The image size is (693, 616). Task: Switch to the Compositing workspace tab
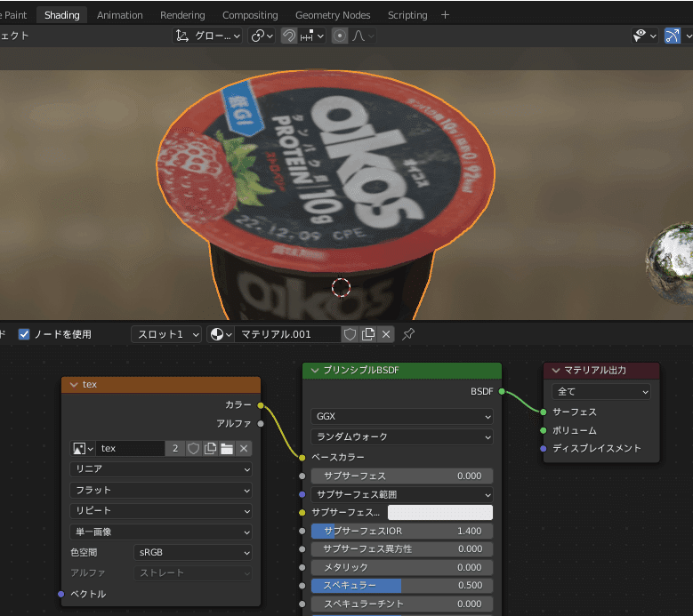(x=250, y=15)
